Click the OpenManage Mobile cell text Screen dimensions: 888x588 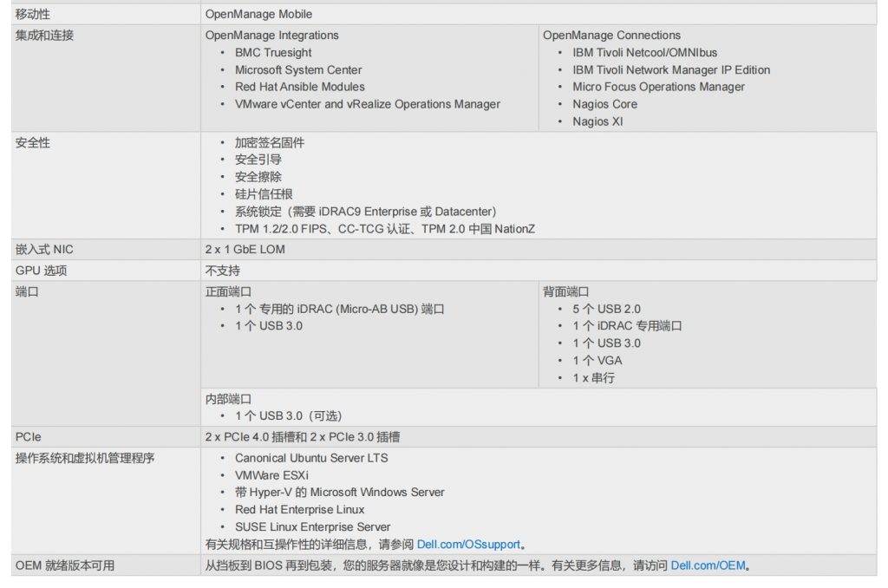(x=258, y=14)
